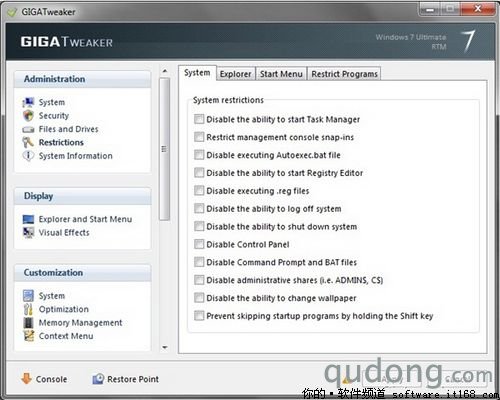Click the GIGATweaker title bar checkmark icon
500x400 pixels.
tap(12, 12)
